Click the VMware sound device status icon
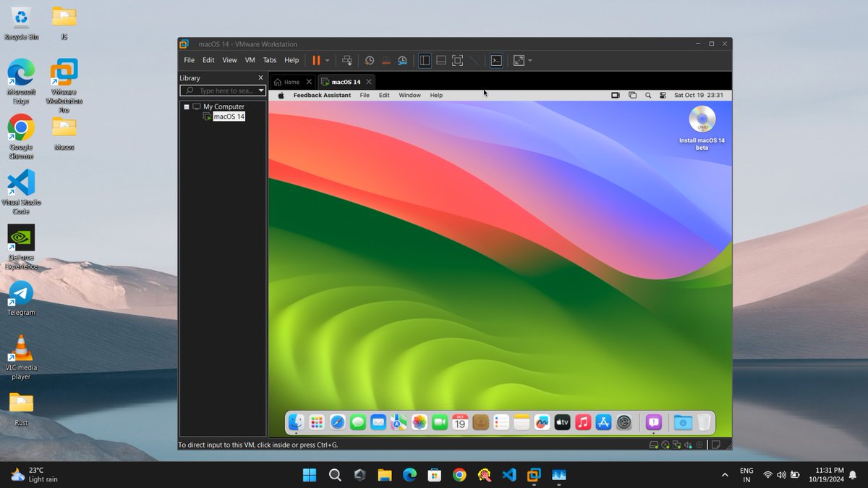Image resolution: width=868 pixels, height=488 pixels. (x=688, y=445)
